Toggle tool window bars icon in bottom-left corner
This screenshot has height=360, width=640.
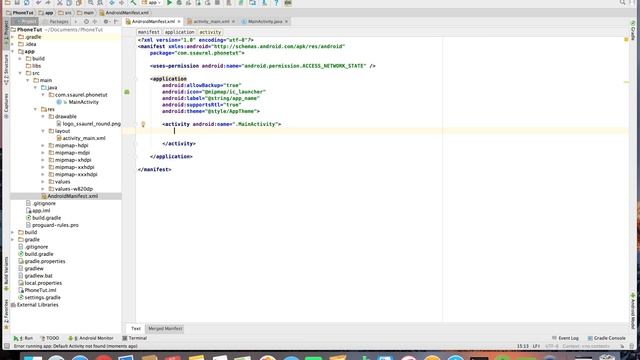point(7,346)
